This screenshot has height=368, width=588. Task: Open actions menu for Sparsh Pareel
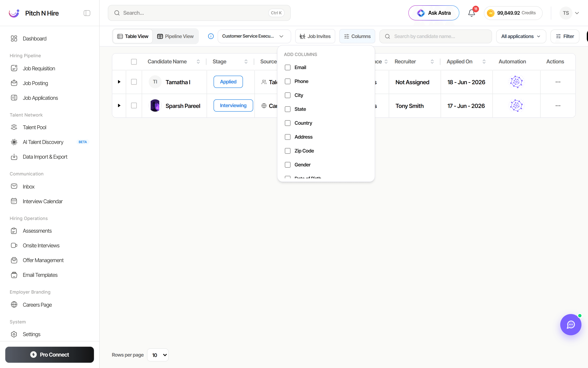point(558,106)
